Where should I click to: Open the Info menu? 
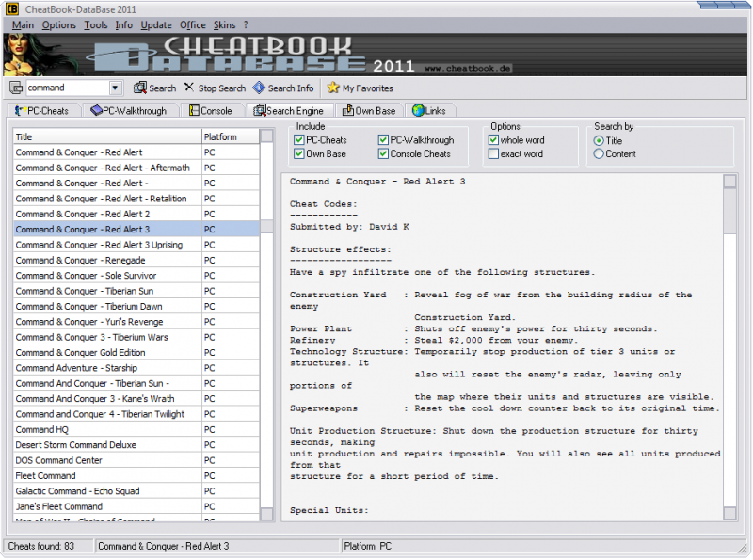click(124, 25)
